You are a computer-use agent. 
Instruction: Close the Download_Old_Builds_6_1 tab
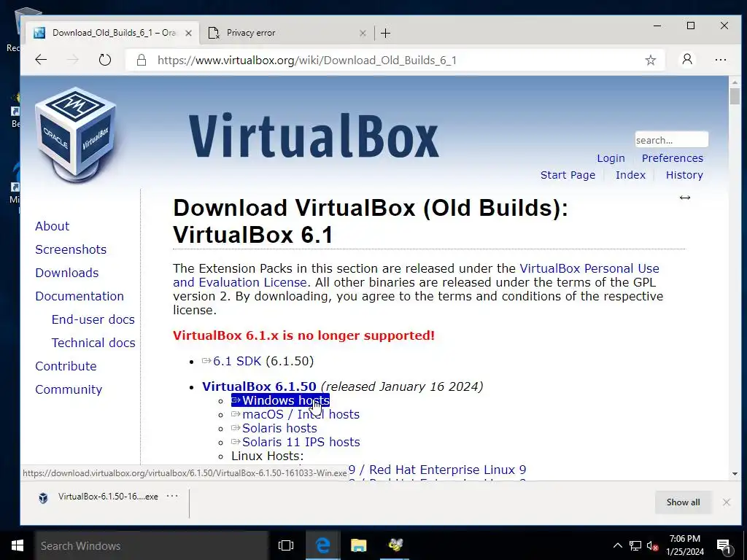[x=189, y=33]
